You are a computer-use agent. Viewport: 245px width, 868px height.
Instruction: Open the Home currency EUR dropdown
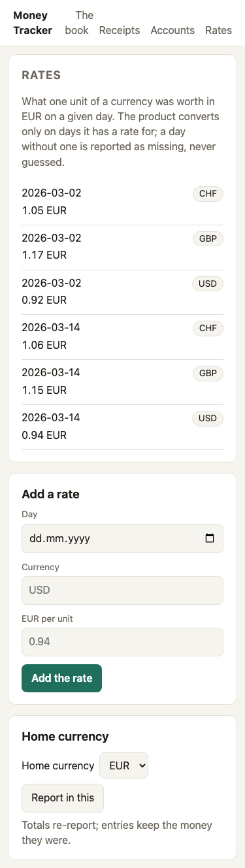(x=124, y=765)
